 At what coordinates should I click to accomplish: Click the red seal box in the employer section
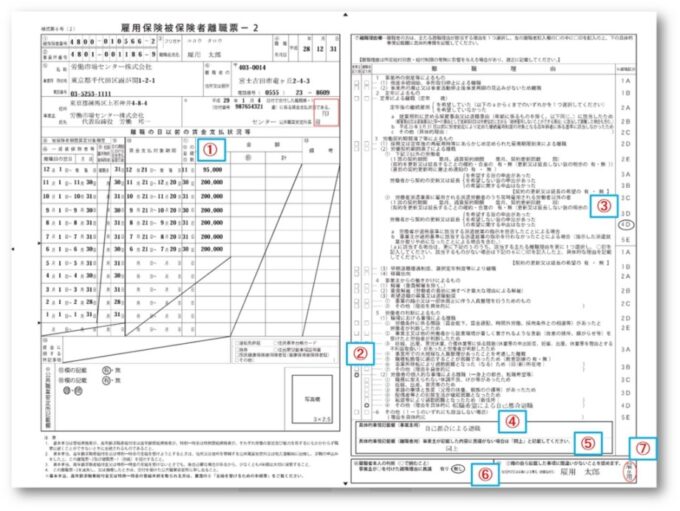[327, 113]
